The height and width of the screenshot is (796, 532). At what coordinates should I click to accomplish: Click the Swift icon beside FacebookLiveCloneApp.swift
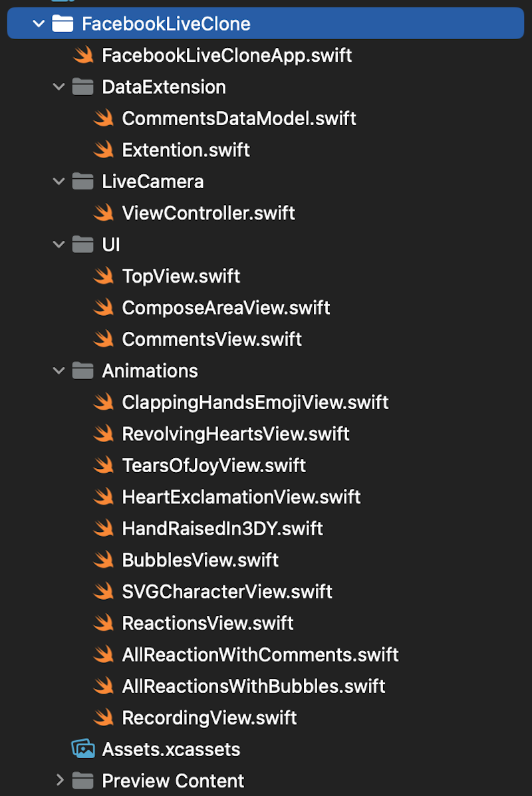83,55
